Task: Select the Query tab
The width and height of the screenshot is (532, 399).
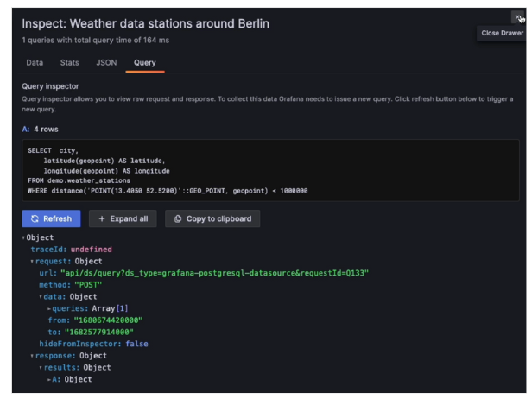Action: tap(145, 63)
